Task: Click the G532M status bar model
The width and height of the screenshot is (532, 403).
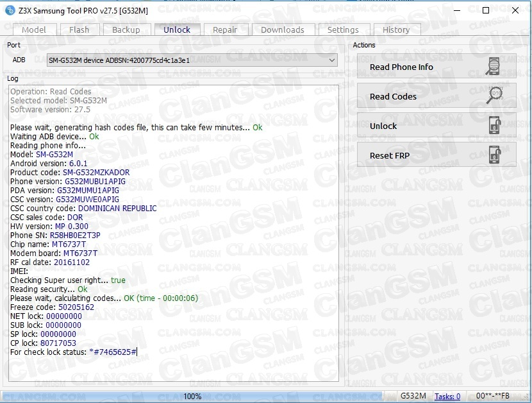Action: click(x=413, y=396)
